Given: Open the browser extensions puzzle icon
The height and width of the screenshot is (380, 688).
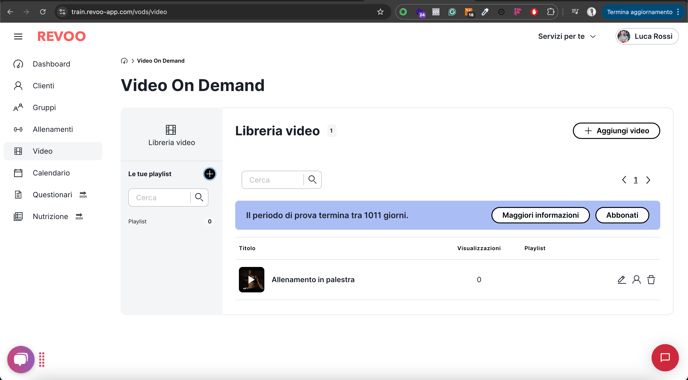Looking at the screenshot, I should 550,12.
